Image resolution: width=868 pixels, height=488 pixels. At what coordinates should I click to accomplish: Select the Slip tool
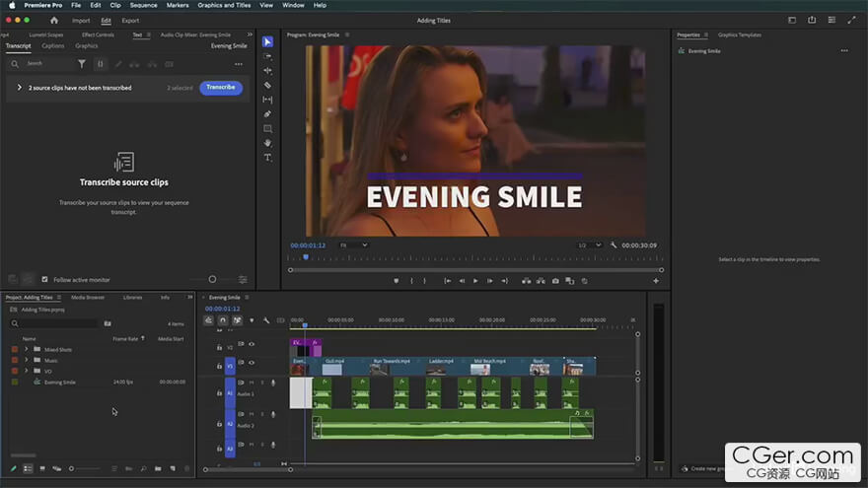tap(267, 100)
